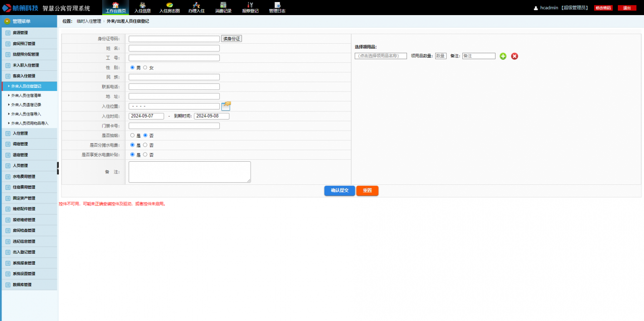The height and width of the screenshot is (321, 644).
Task: Click the red remove item icon
Action: coord(514,56)
